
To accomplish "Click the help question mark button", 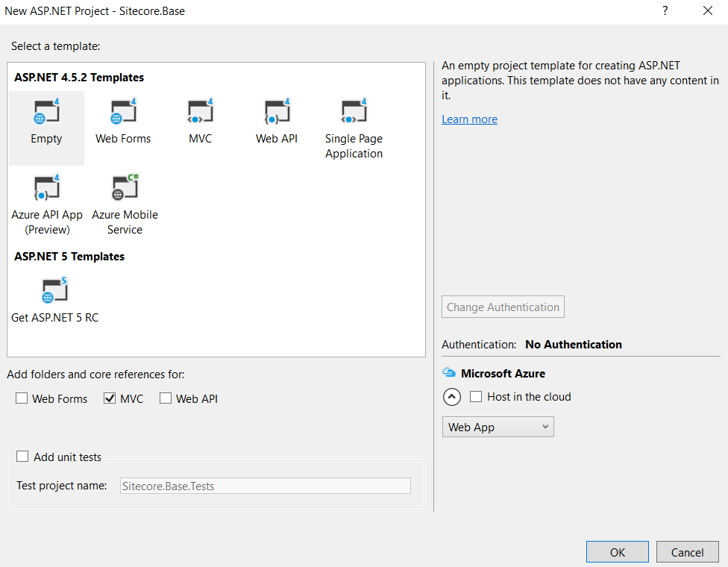I will tap(665, 11).
